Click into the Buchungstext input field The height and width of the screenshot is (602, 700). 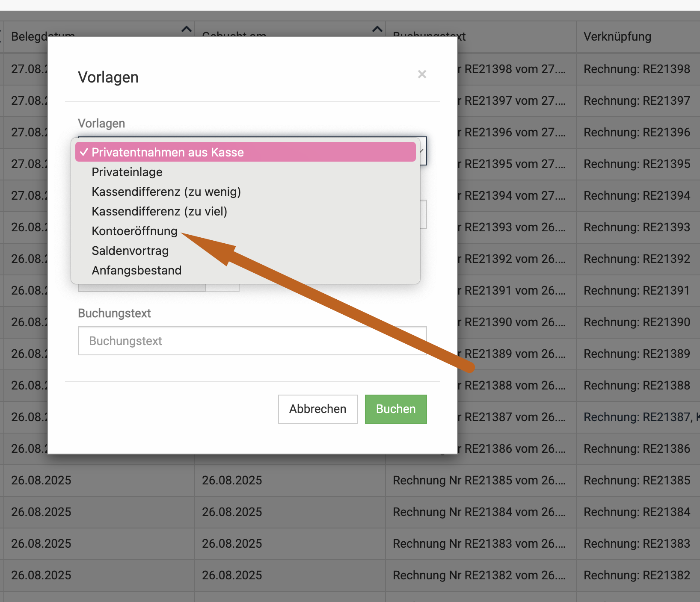252,341
